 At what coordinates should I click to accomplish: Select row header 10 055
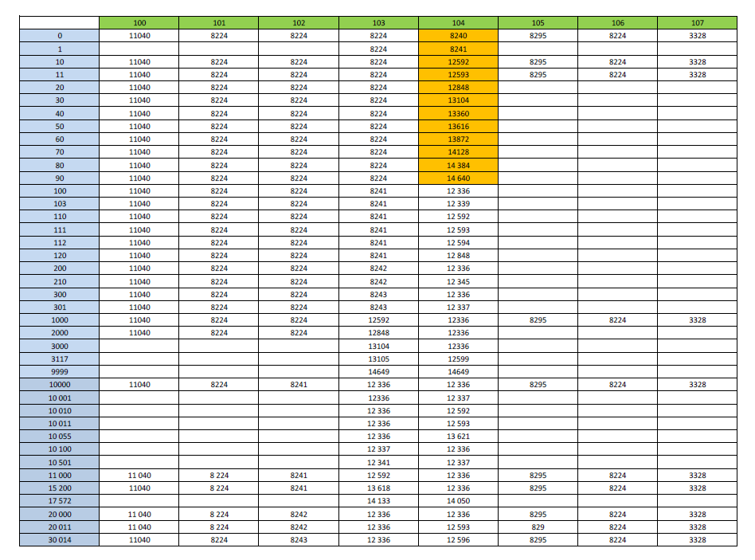click(60, 437)
